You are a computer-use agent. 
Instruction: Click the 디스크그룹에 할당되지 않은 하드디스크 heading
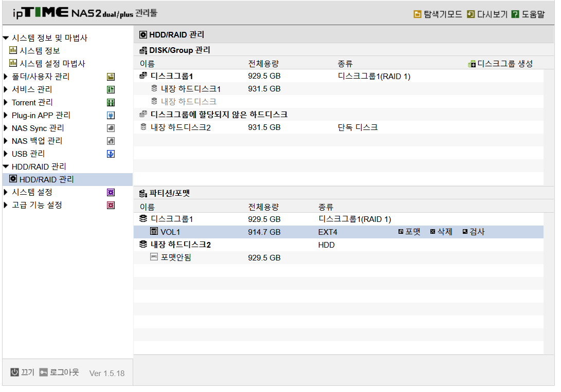[x=219, y=115]
